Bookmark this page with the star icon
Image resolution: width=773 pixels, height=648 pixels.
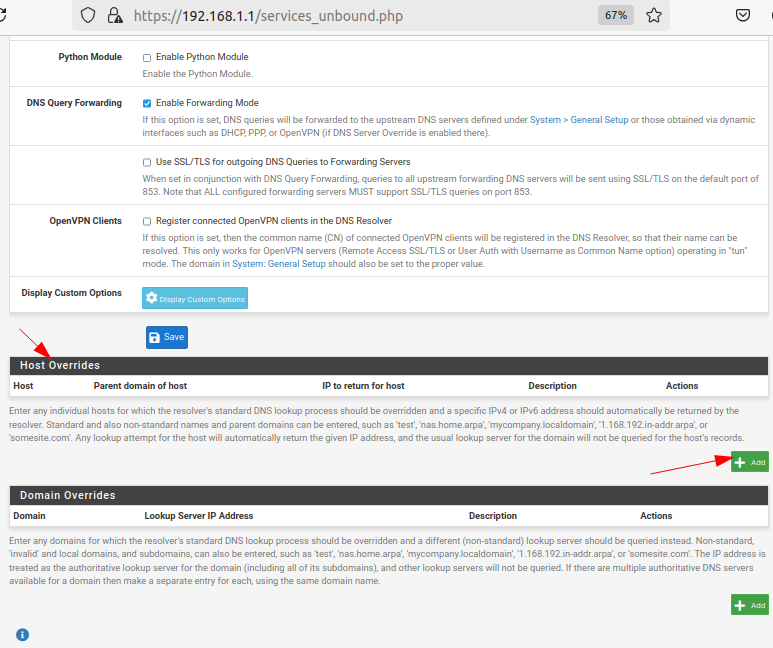tap(653, 16)
